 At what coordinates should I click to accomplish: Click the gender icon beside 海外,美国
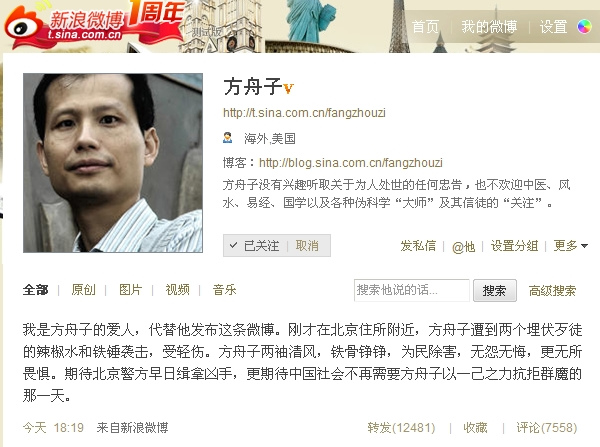[x=228, y=137]
